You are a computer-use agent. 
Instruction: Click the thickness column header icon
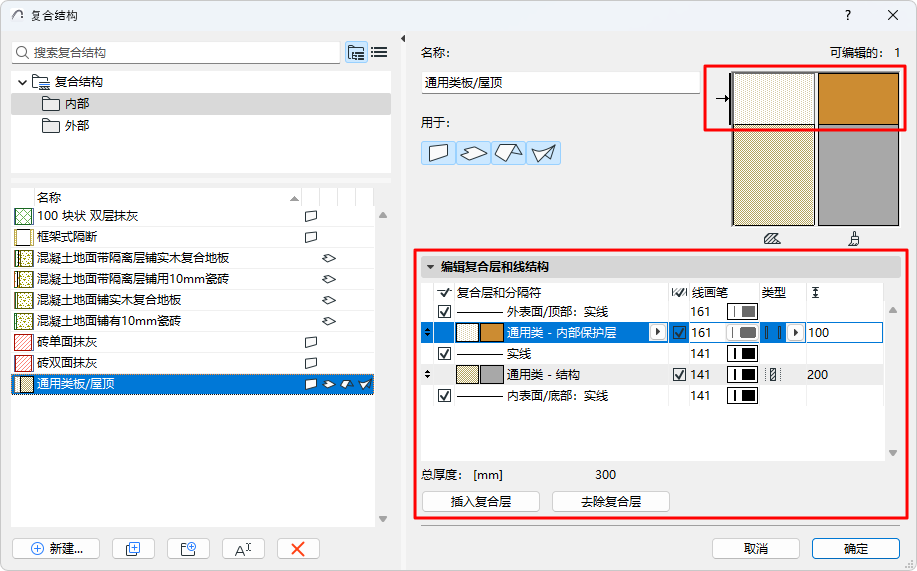coord(816,292)
